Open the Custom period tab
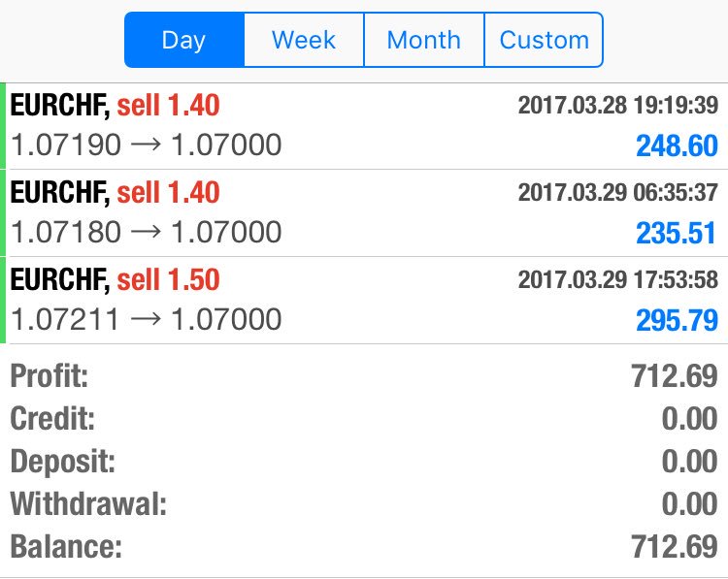The width and height of the screenshot is (728, 579). [544, 40]
